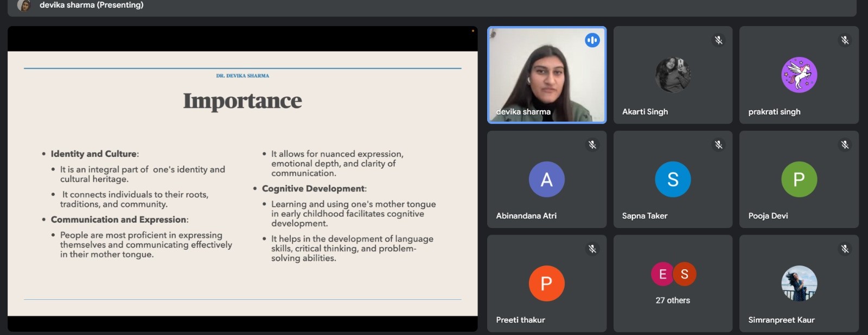
Task: Click Abinandana Atri's letter A avatar
Action: (546, 179)
